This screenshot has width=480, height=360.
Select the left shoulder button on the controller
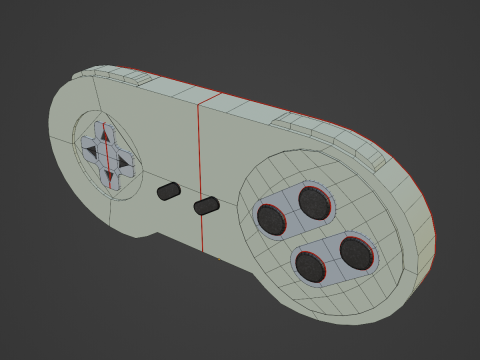click(112, 75)
